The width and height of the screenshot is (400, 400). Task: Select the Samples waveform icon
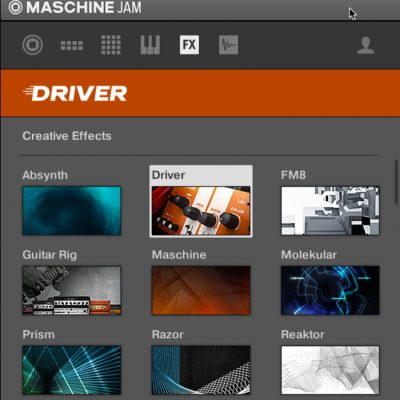228,45
